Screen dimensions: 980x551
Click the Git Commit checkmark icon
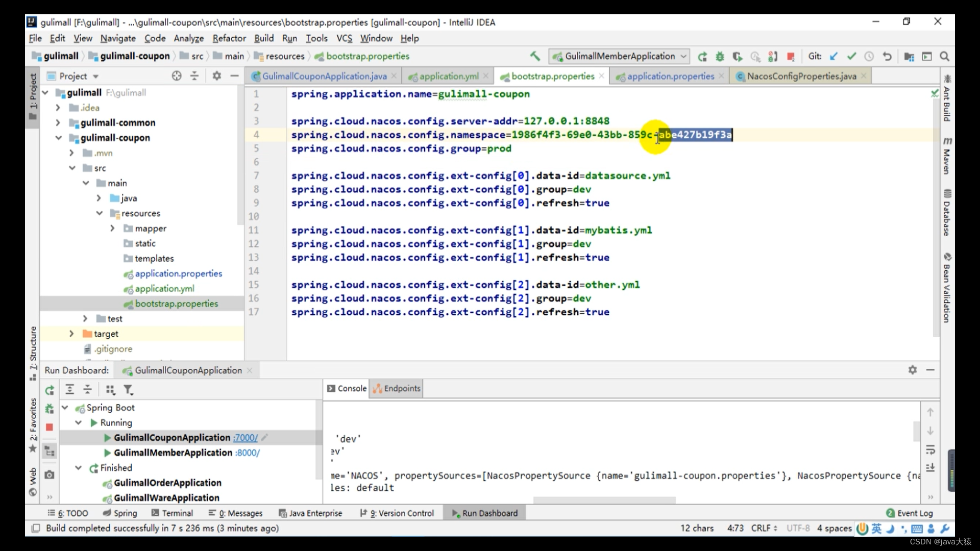coord(851,57)
